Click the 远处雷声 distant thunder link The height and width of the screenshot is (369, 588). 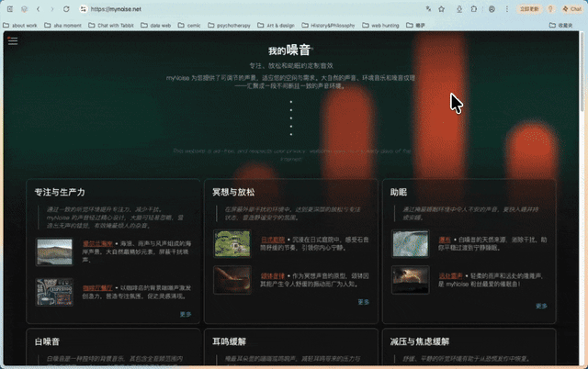pos(451,276)
